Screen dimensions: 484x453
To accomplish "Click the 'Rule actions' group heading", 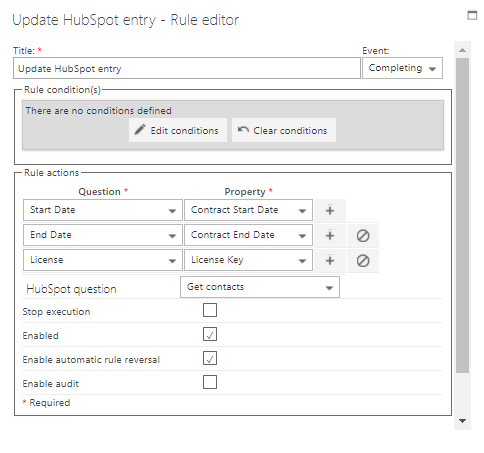I will (x=52, y=173).
